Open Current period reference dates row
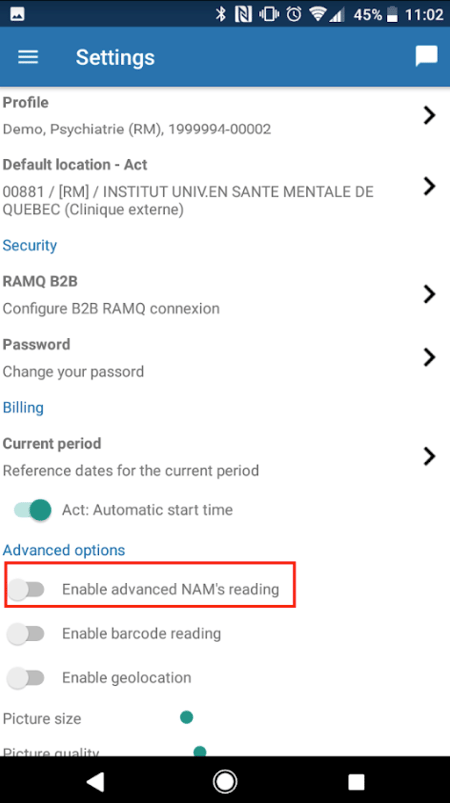Viewport: 450px width, 803px height. (x=225, y=456)
